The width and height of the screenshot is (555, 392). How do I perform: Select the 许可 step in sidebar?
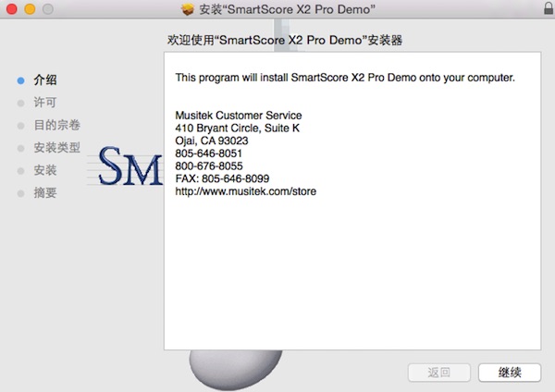tap(45, 103)
